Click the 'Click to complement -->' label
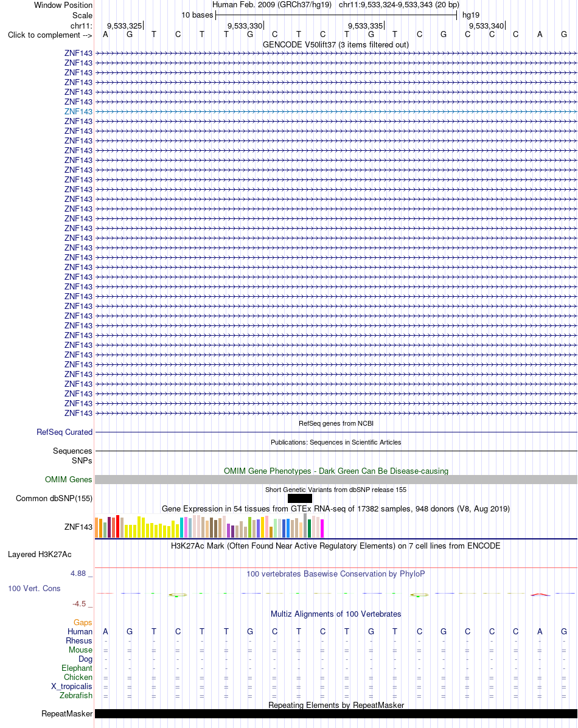578x728 pixels. (x=50, y=35)
